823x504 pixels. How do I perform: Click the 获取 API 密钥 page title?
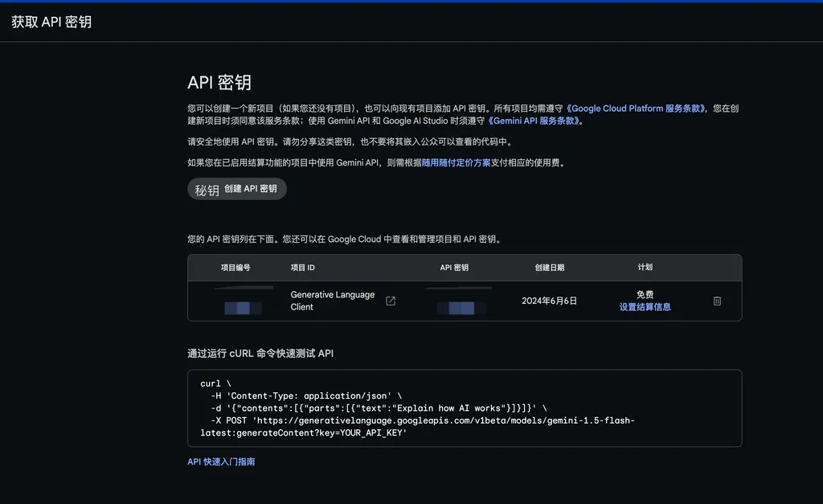pyautogui.click(x=51, y=22)
